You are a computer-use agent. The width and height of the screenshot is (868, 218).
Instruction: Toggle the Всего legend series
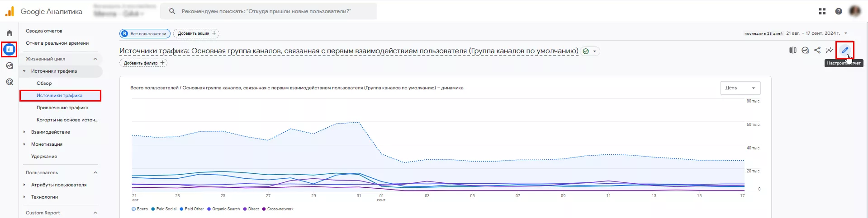140,209
